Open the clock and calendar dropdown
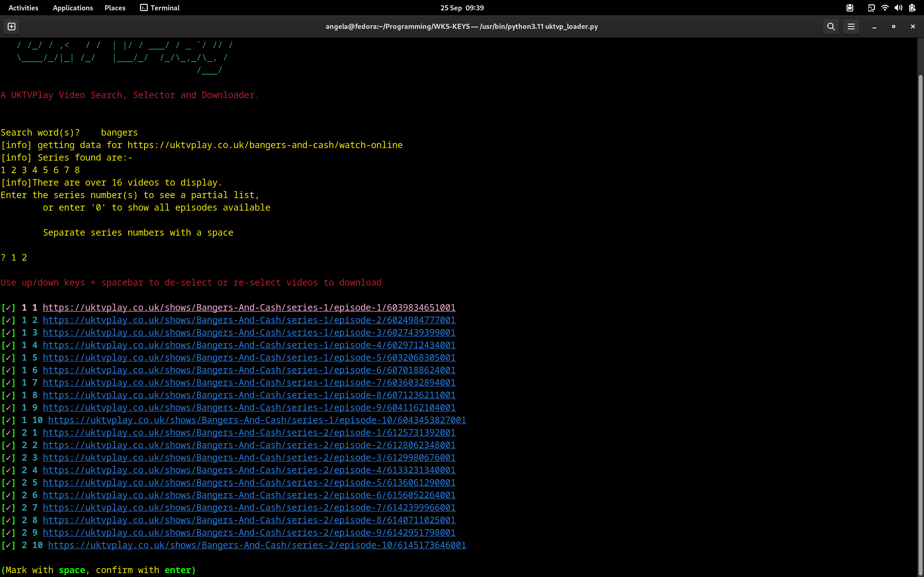 462,8
